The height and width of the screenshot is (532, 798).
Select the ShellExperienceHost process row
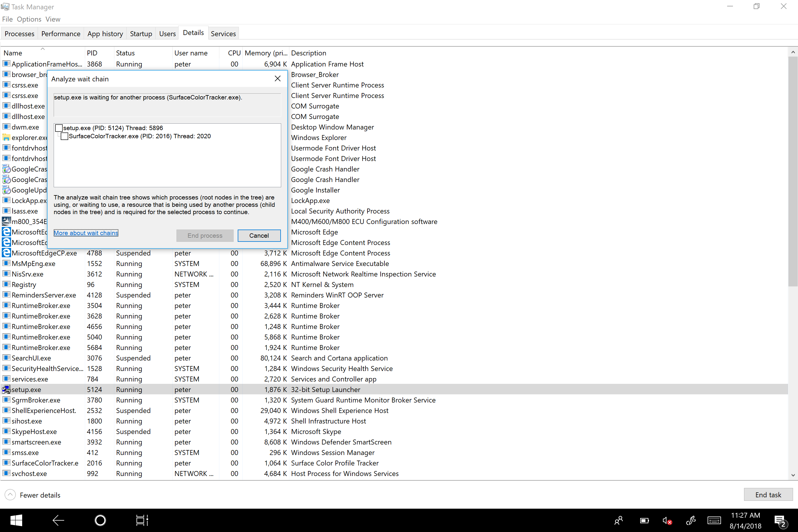(394, 411)
